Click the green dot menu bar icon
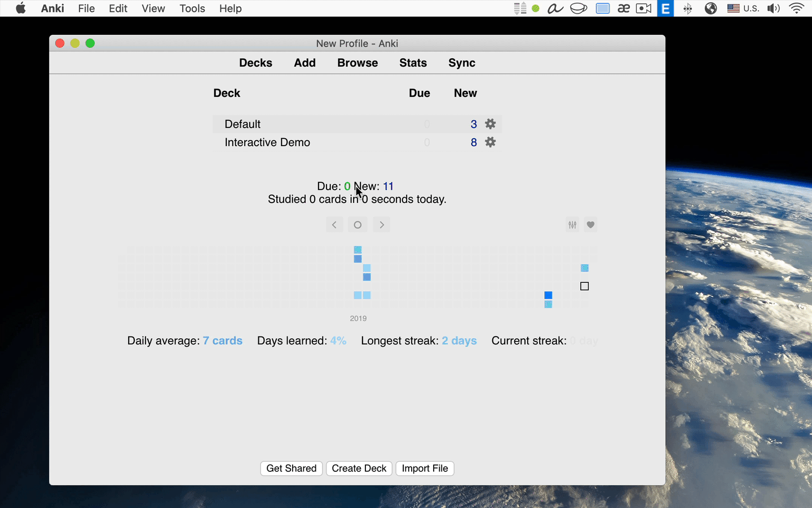 tap(536, 8)
